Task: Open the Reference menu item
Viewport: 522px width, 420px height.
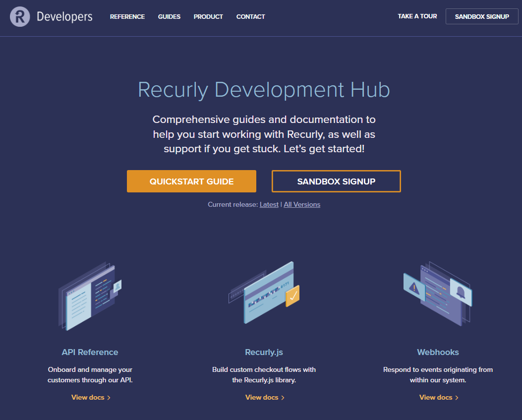Action: click(x=127, y=17)
